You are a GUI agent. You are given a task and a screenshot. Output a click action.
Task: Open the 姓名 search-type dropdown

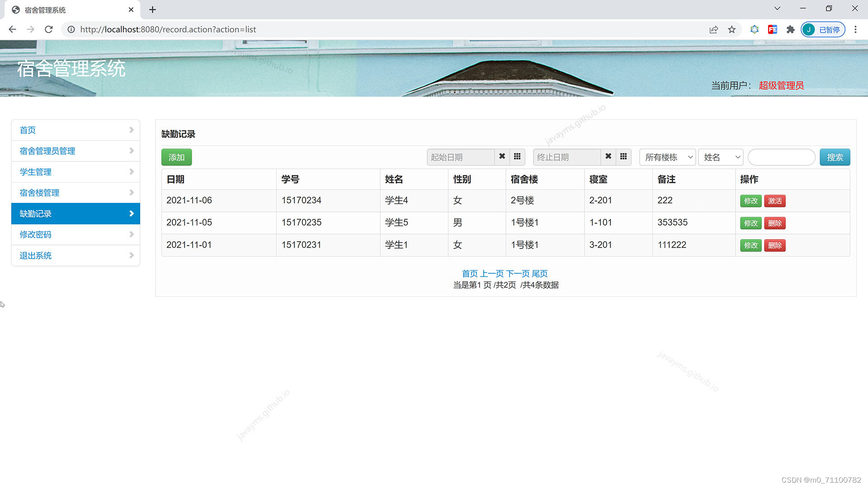coord(721,157)
